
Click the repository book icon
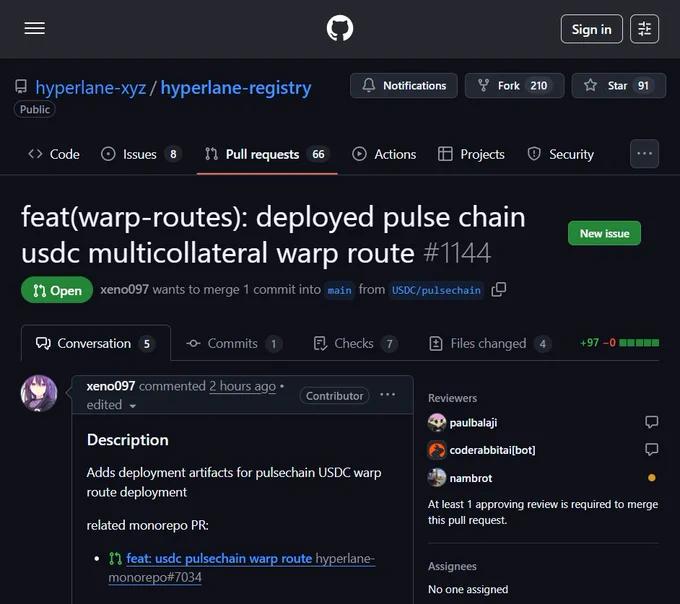pos(21,87)
